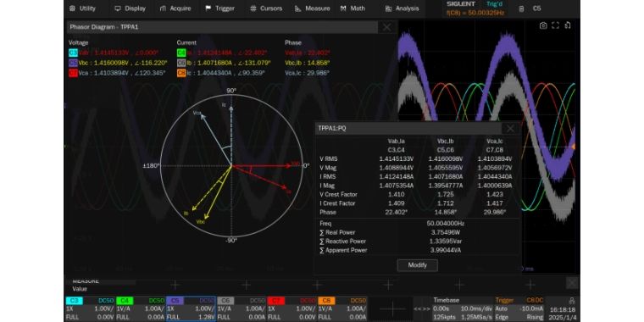Click the Ib vector label in phasor diagram
Image resolution: width=644 pixels, height=322 pixels.
186,214
